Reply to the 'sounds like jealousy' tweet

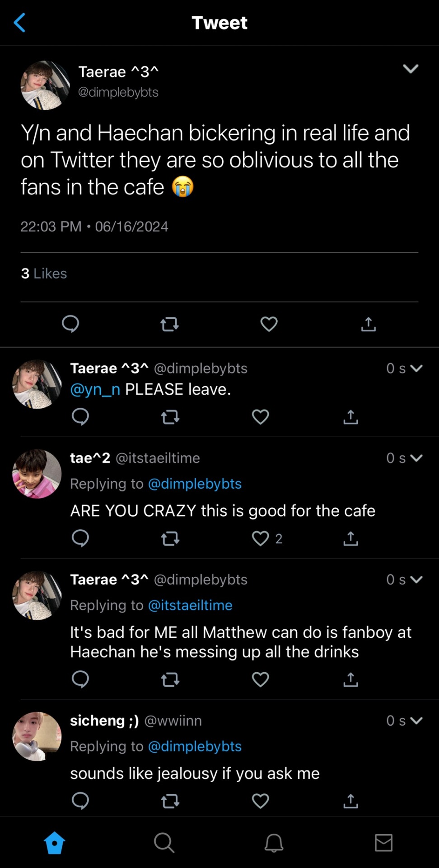click(80, 801)
